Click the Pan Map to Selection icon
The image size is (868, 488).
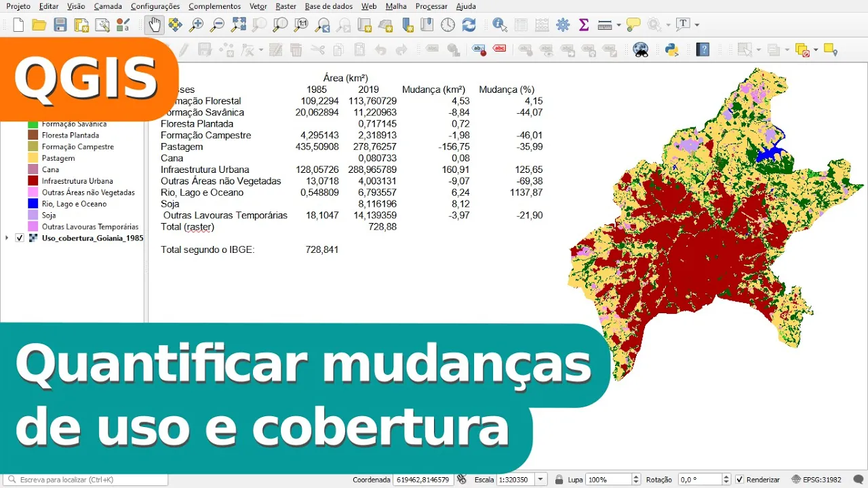coord(176,26)
